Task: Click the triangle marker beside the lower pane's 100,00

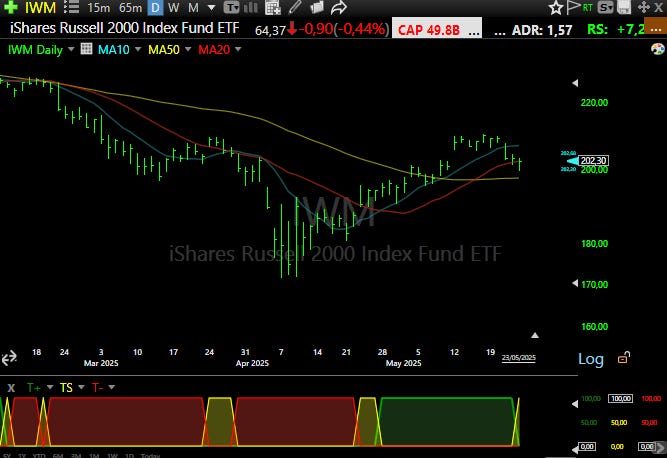Action: click(x=575, y=403)
